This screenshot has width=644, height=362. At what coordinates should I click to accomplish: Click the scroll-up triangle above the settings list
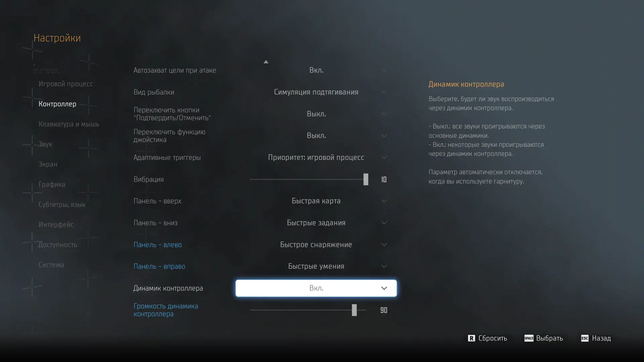tap(266, 62)
